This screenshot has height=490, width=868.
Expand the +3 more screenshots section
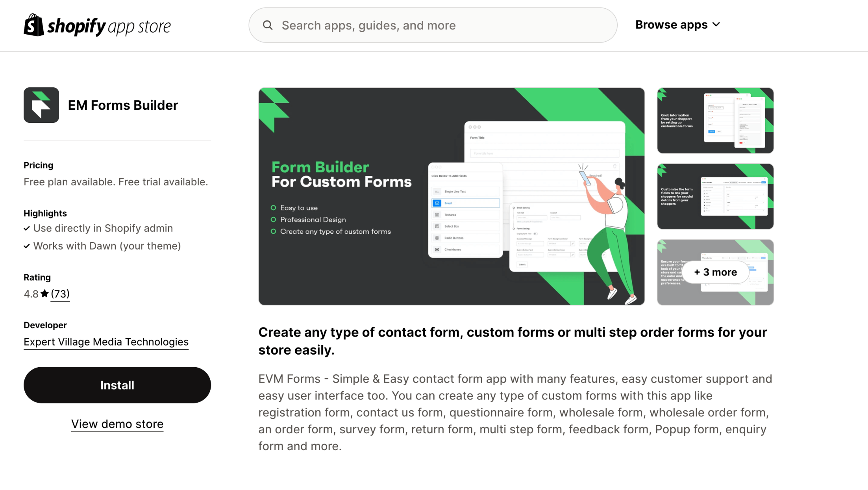(715, 272)
